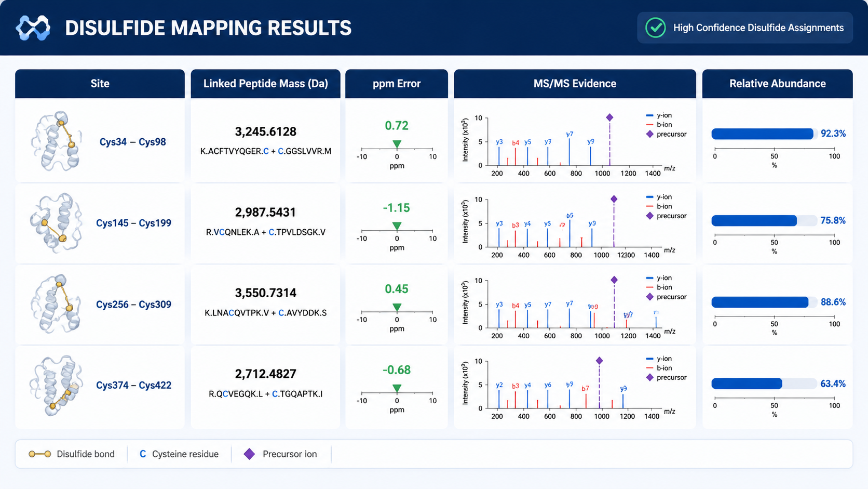Select the ppm Error column header
The width and height of the screenshot is (868, 489).
coord(397,84)
